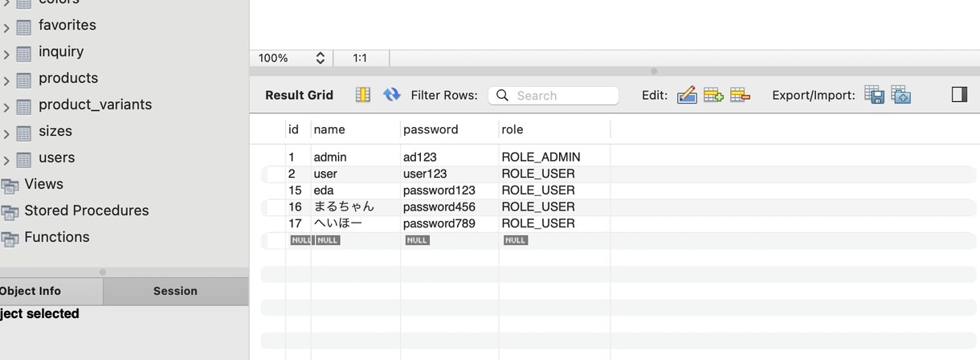Click the Result Grid label
Screen dimensions: 980x360
tap(299, 95)
